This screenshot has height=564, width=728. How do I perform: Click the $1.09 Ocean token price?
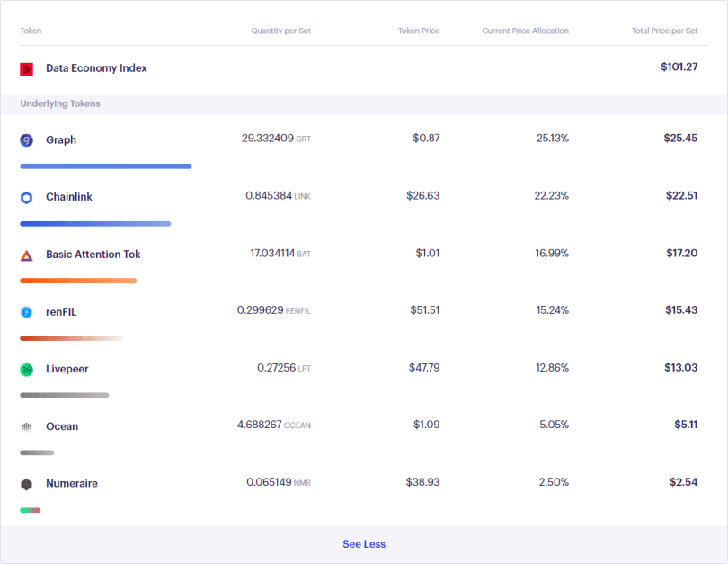427,425
